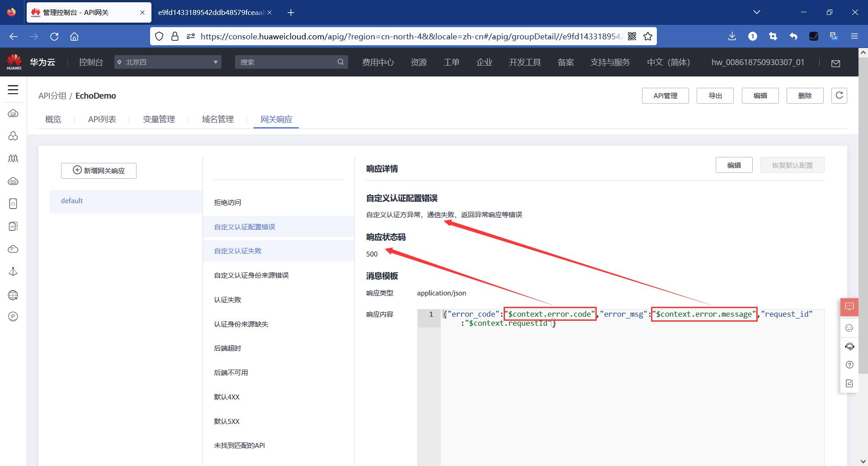Open the browser tab list chevron
Viewport: 868px width, 466px height.
(757, 12)
